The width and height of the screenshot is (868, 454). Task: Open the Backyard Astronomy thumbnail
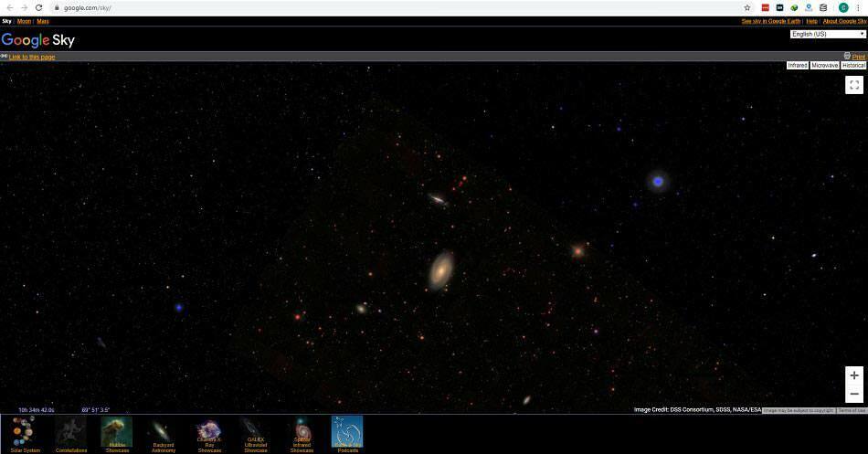point(164,435)
